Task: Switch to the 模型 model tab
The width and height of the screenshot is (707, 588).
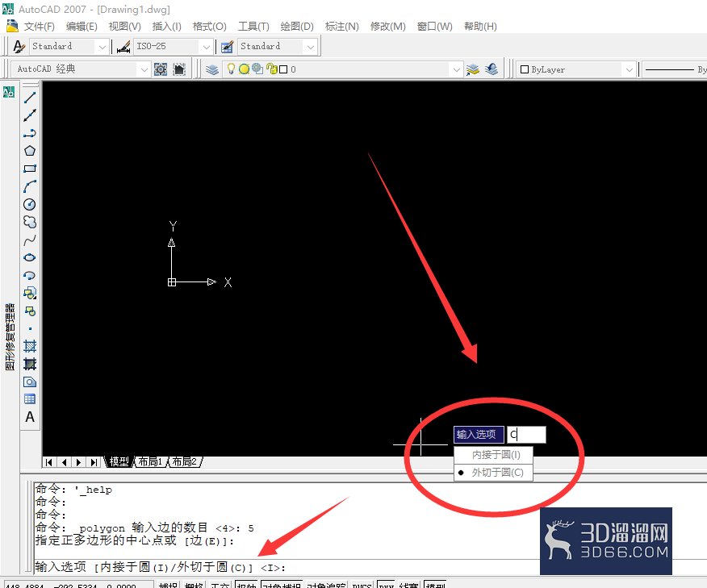Action: (119, 462)
